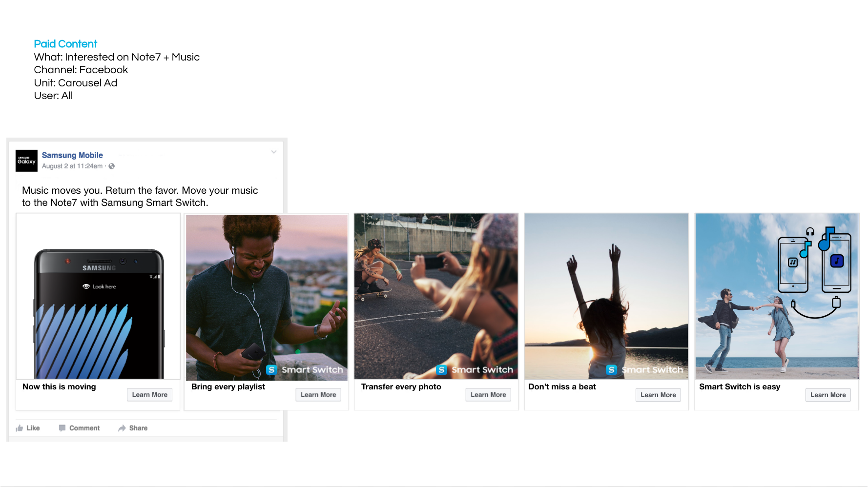Click the 'Bring every playlist' headline

click(x=228, y=386)
